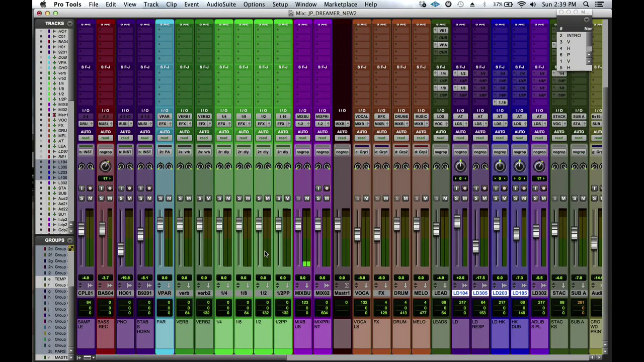Open automation mode 'read' selector on LEAD

click(x=441, y=138)
